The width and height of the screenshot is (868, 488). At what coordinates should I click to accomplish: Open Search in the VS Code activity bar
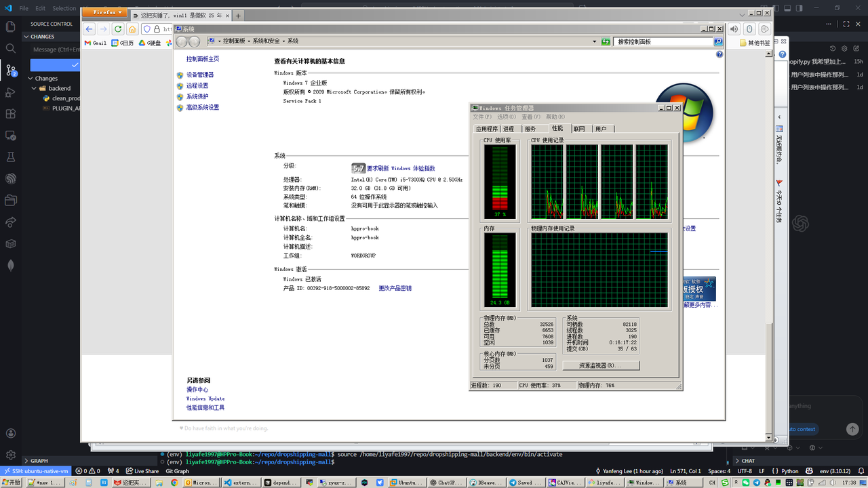tap(10, 48)
